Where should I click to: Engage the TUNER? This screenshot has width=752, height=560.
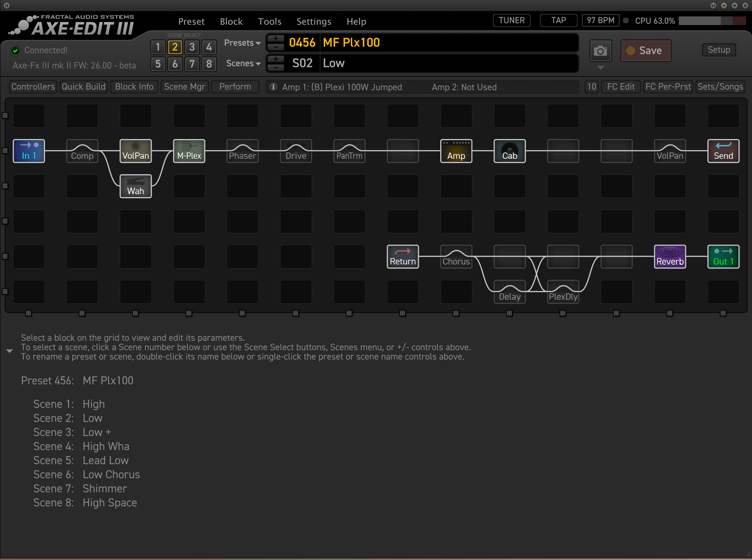[511, 20]
